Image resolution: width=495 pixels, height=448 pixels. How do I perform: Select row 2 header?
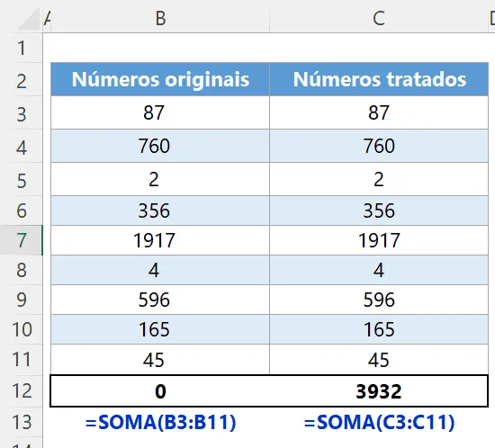[x=22, y=81]
